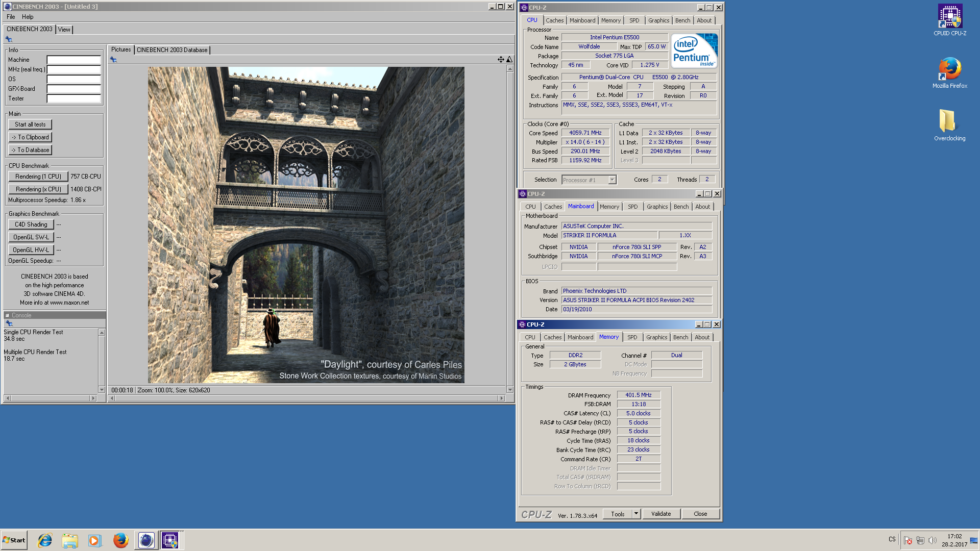The image size is (980, 551).
Task: Click the Tools button in CPU-Z
Action: (x=618, y=514)
